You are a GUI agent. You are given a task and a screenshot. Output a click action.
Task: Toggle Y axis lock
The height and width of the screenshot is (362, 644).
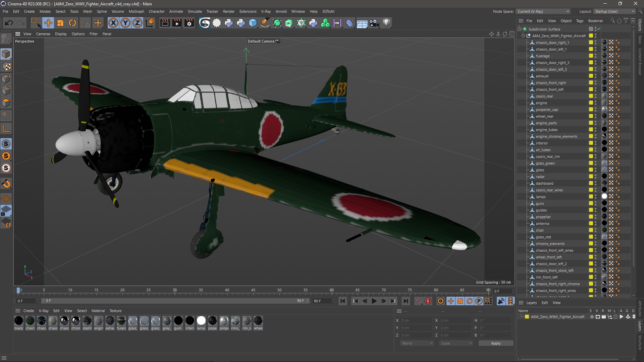tap(125, 23)
